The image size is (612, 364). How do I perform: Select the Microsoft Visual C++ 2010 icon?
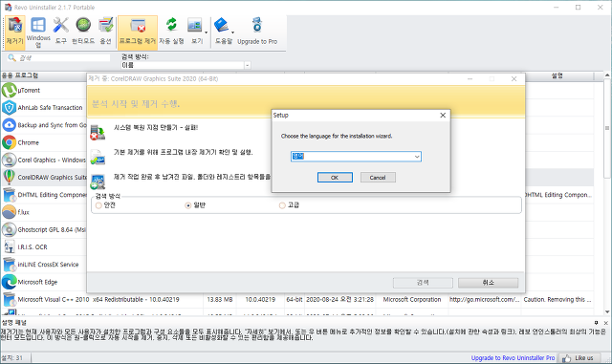[9, 299]
